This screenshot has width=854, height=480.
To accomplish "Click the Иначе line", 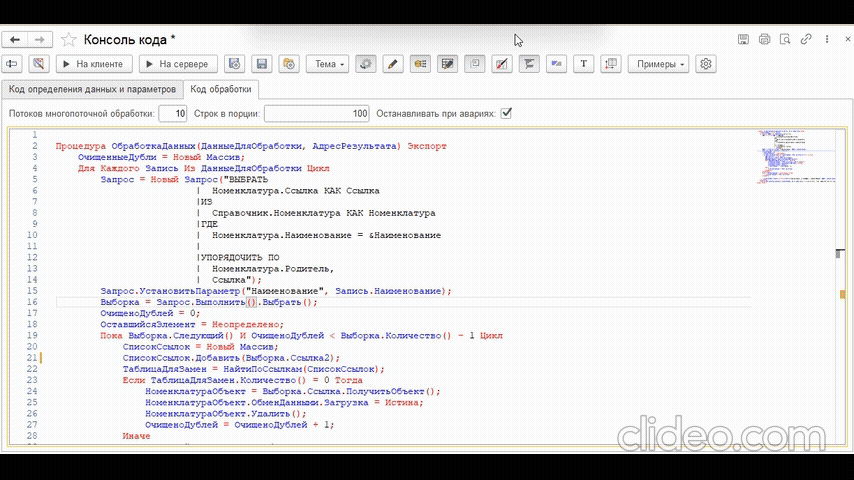I will 136,436.
